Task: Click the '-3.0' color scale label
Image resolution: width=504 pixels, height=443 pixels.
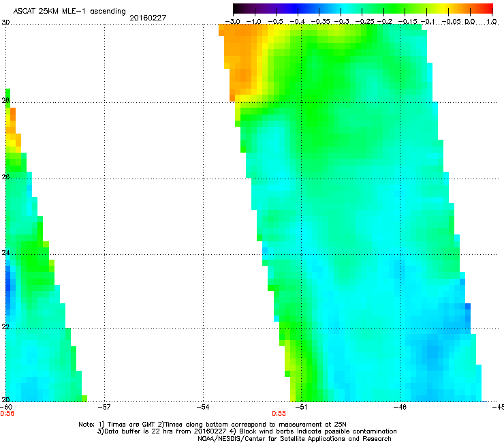Action: 233,22
